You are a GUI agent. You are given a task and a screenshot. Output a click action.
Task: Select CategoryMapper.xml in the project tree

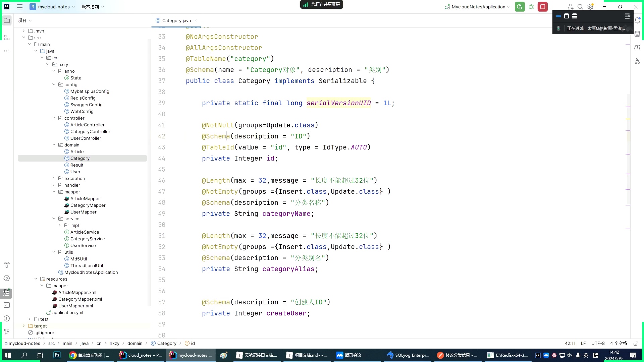tap(80, 299)
